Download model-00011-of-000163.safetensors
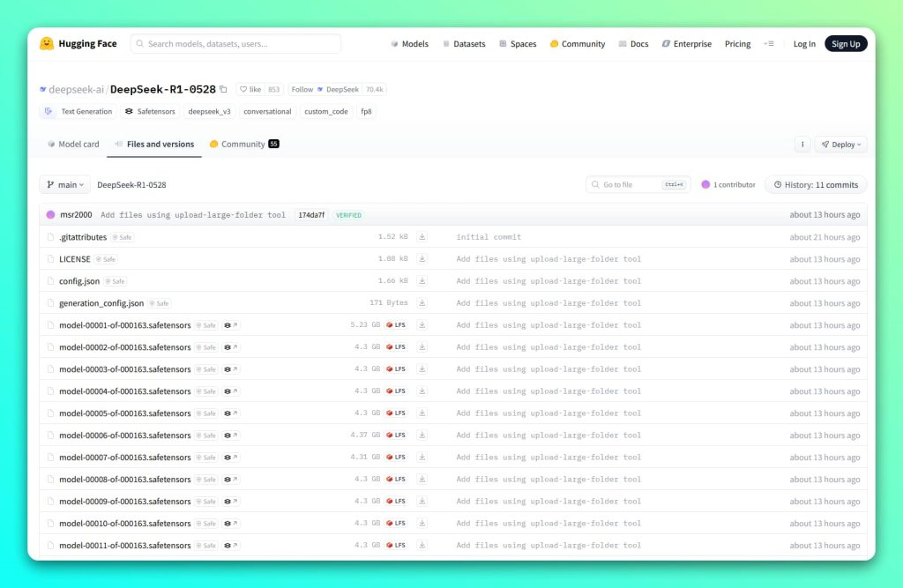The image size is (903, 588). pyautogui.click(x=422, y=546)
